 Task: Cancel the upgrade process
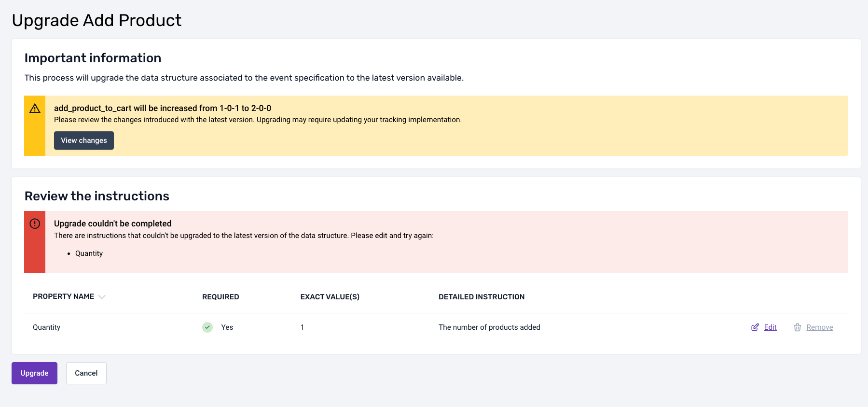[86, 373]
